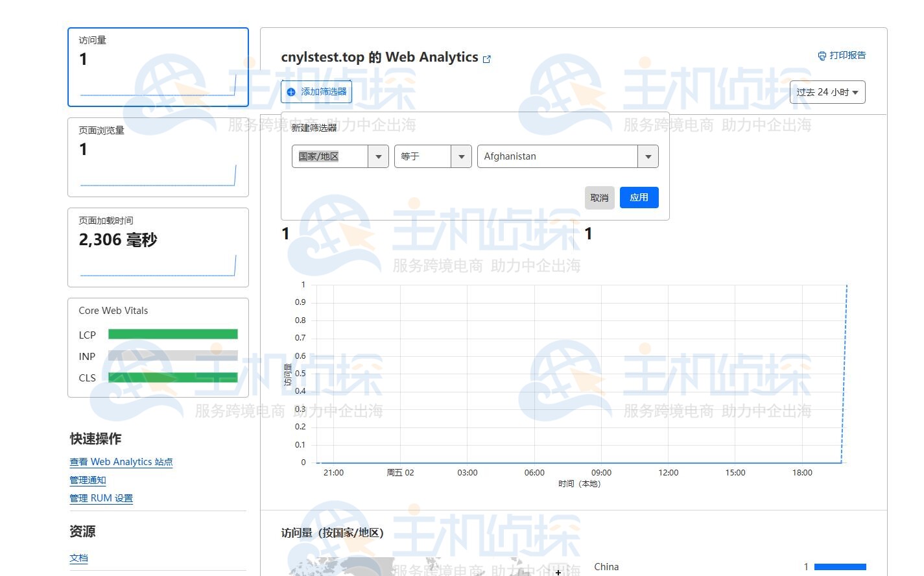Click the plus icon in 添加筛选器
924x576 pixels.
pos(291,92)
